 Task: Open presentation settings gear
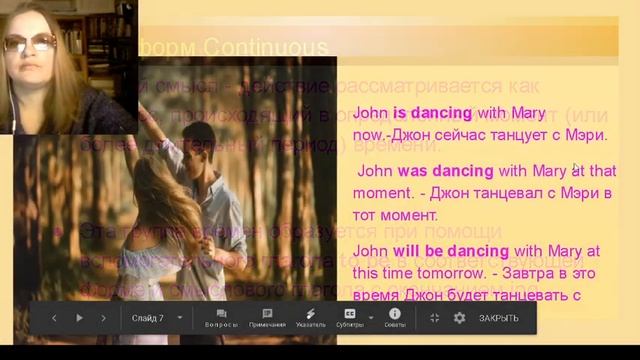click(x=459, y=318)
